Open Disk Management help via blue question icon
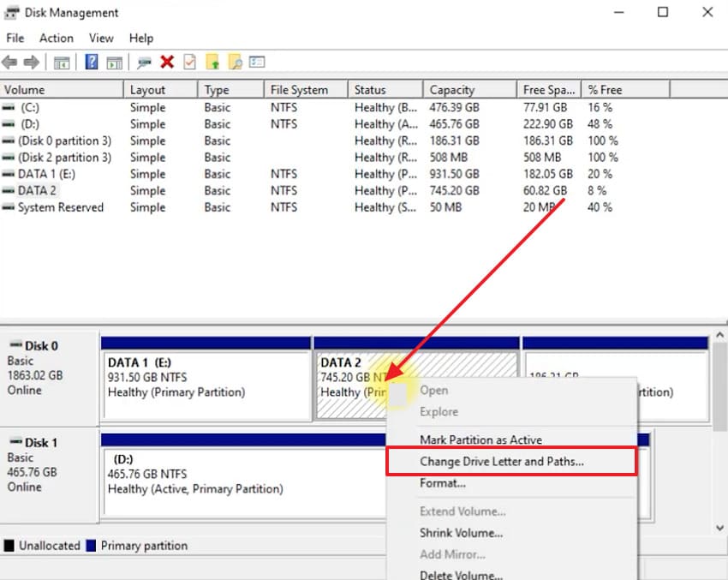 tap(92, 62)
